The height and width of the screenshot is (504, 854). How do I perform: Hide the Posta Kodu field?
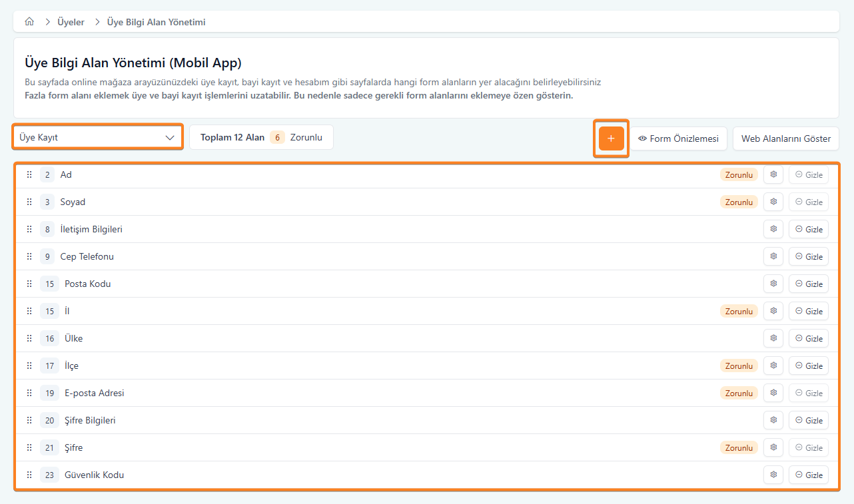click(809, 284)
